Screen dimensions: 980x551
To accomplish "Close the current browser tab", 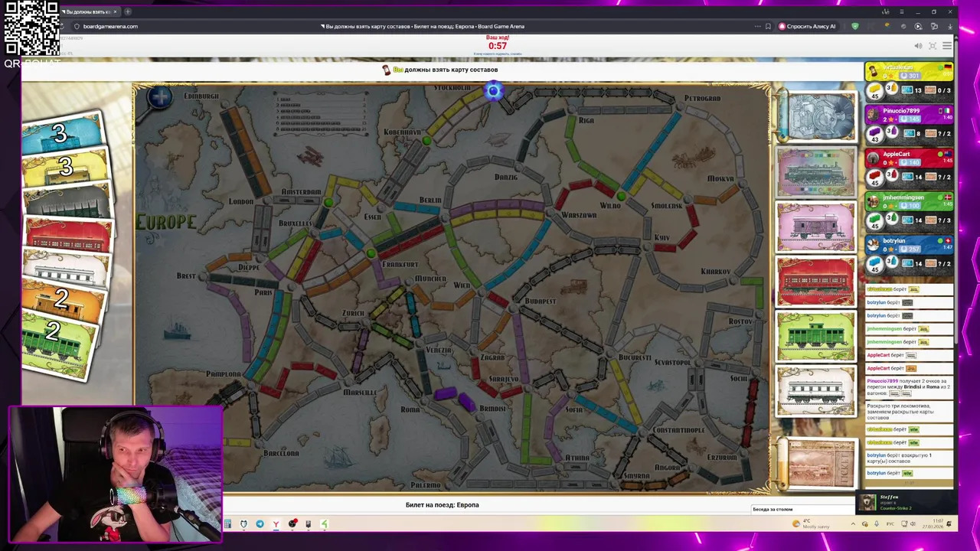I will click(x=115, y=11).
